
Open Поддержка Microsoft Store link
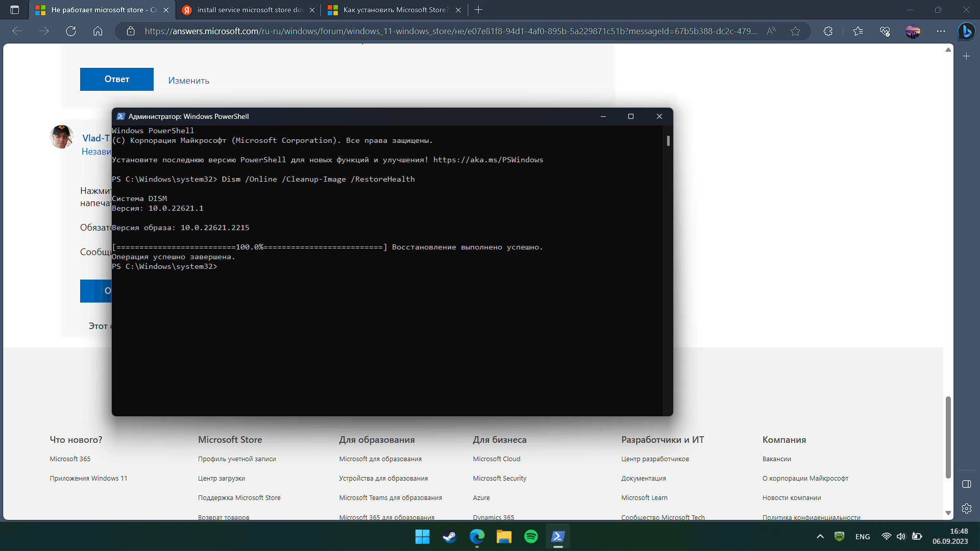click(239, 497)
